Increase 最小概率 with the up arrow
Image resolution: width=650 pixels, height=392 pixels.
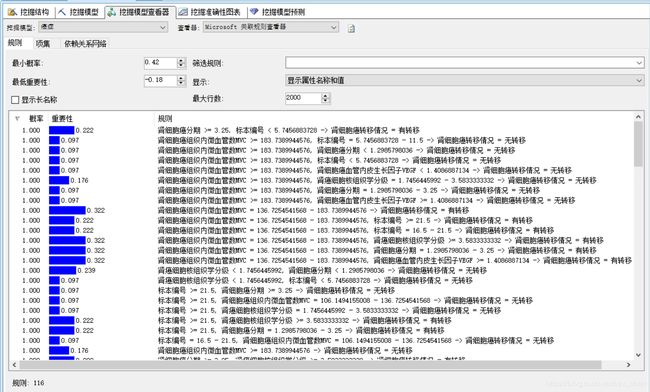[x=181, y=60]
